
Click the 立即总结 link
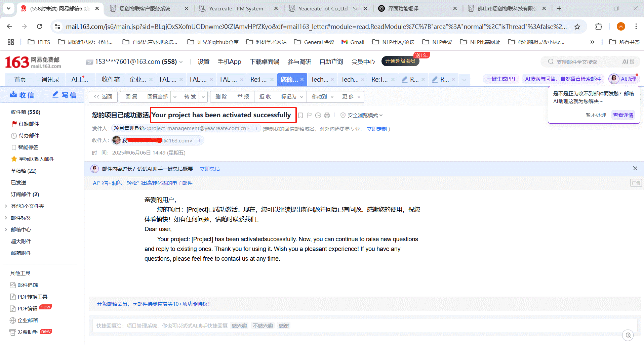click(209, 169)
